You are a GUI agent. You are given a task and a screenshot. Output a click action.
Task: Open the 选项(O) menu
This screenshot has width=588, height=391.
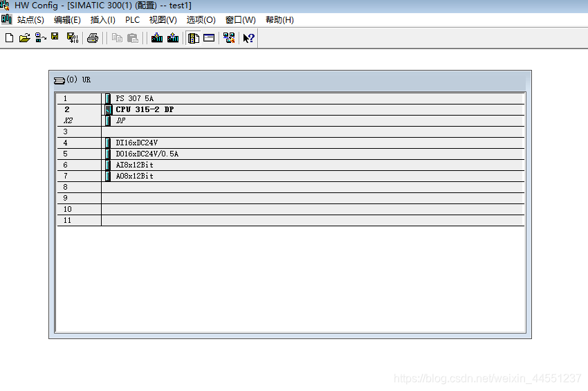pyautogui.click(x=201, y=20)
